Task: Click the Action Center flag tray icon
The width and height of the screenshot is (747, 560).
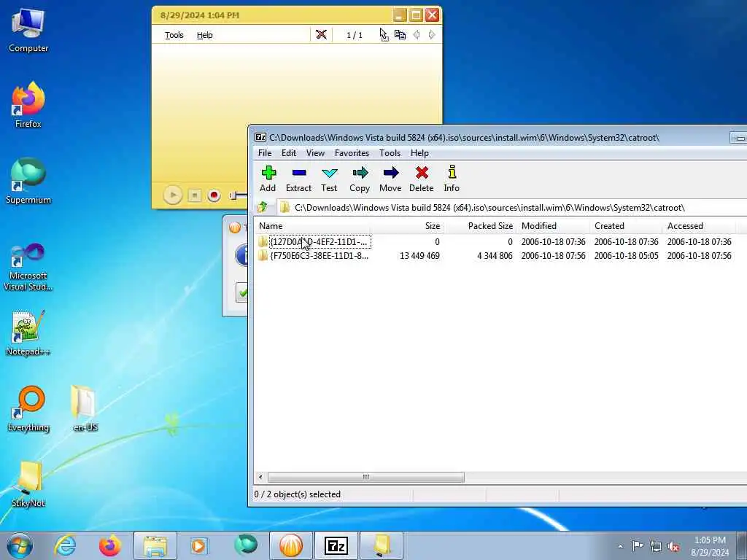Action: tap(638, 545)
